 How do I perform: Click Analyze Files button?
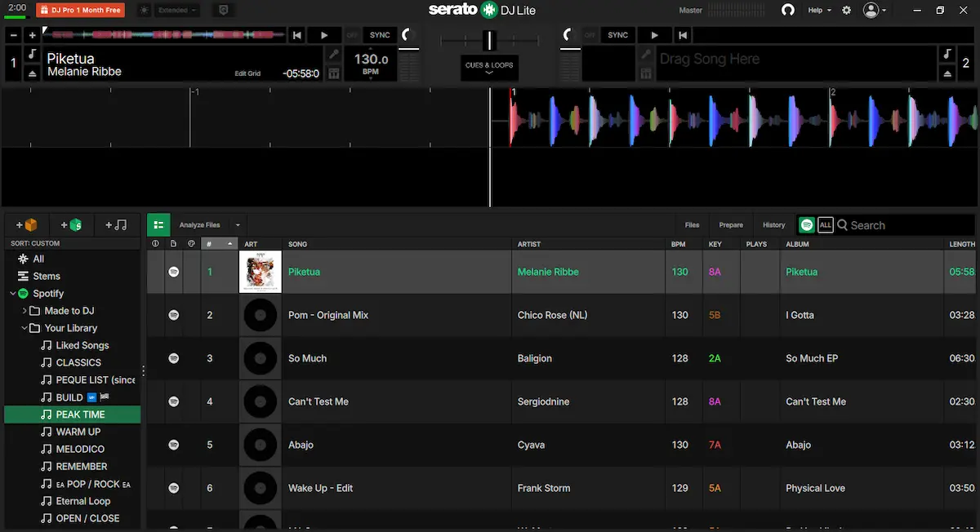click(x=200, y=225)
